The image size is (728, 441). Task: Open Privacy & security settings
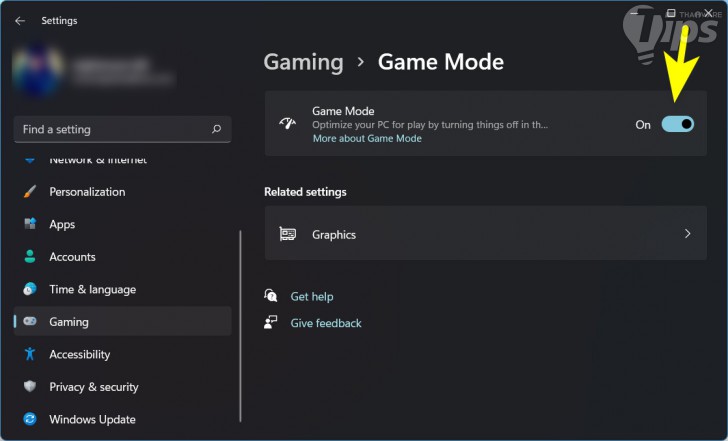click(x=123, y=387)
